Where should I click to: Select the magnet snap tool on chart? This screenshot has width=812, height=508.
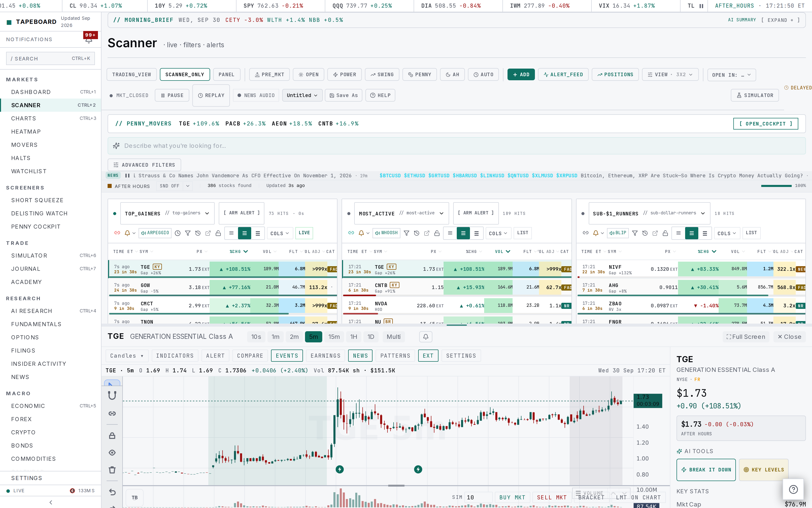(x=112, y=395)
